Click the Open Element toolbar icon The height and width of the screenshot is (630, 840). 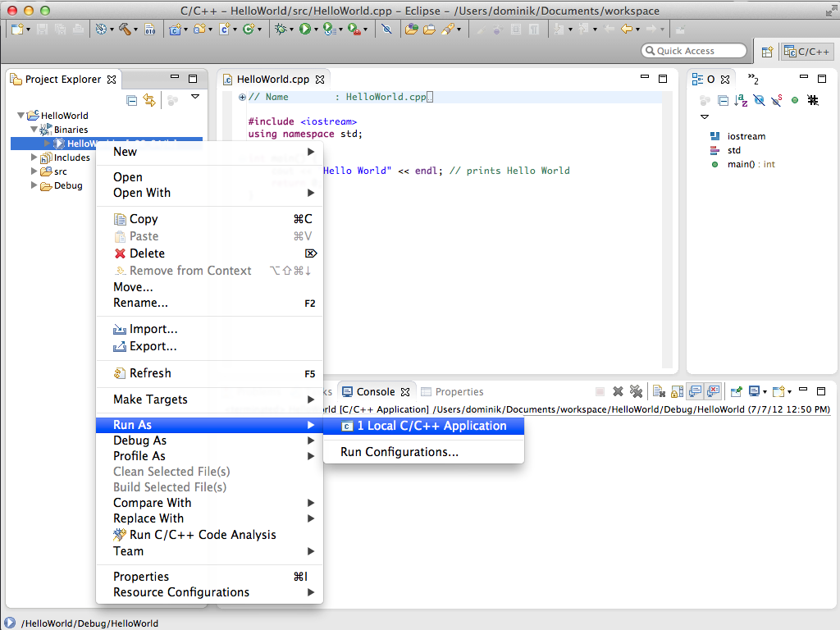point(412,29)
